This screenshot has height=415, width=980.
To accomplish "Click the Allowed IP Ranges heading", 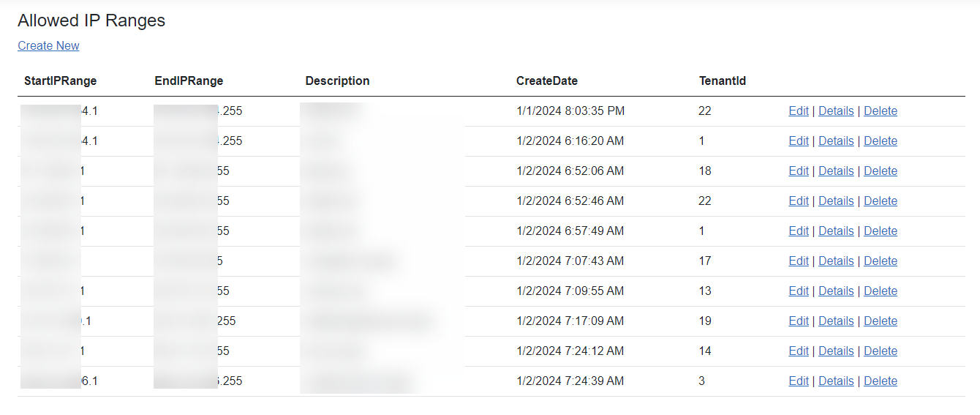I will (91, 20).
